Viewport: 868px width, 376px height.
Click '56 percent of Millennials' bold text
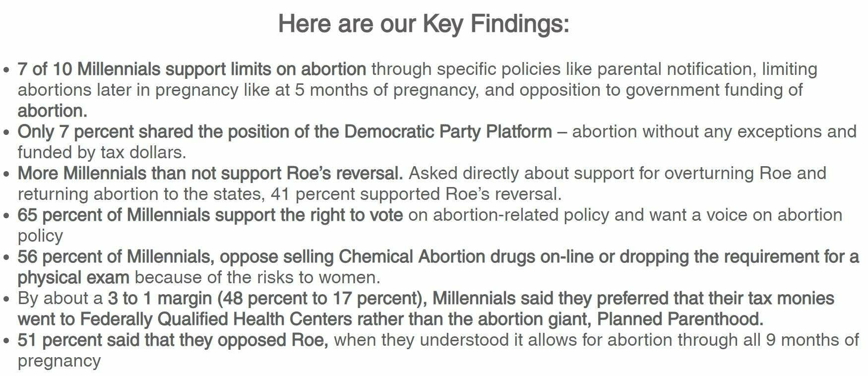pos(114,256)
